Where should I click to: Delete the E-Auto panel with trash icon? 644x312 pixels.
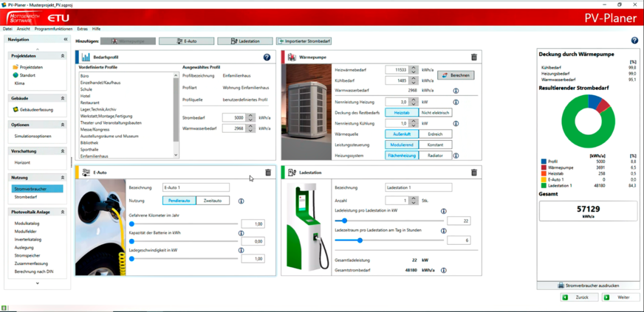[x=268, y=173]
